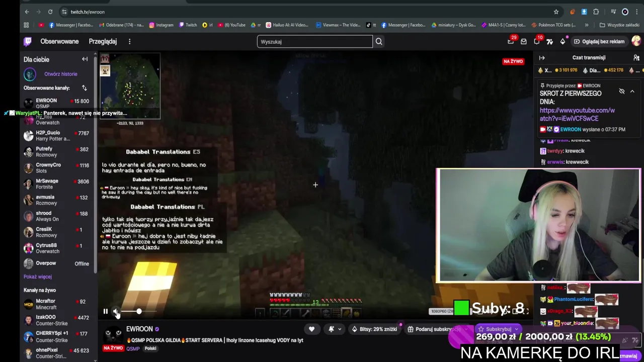Image resolution: width=644 pixels, height=362 pixels.
Task: Open the pinned YouTube link
Action: (577, 114)
